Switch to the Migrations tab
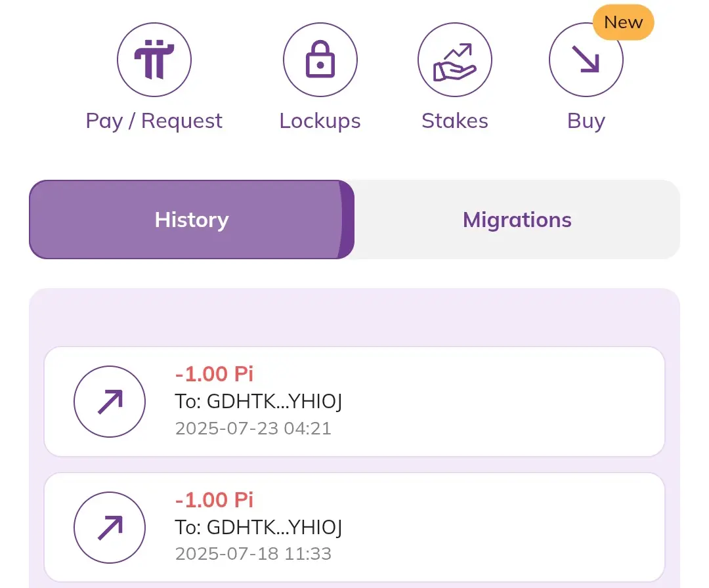709x588 pixels. click(x=517, y=220)
